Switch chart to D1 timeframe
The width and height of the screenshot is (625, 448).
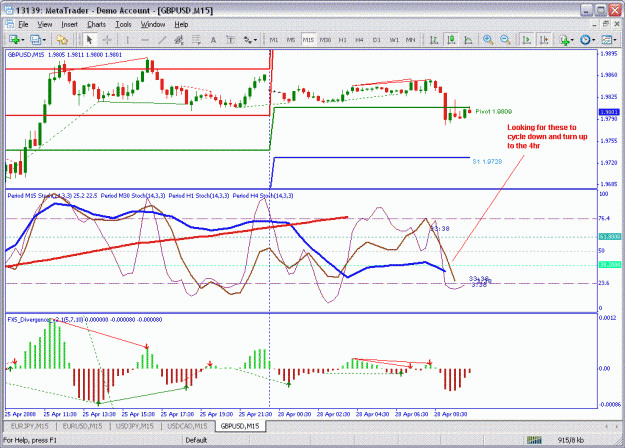(x=376, y=40)
